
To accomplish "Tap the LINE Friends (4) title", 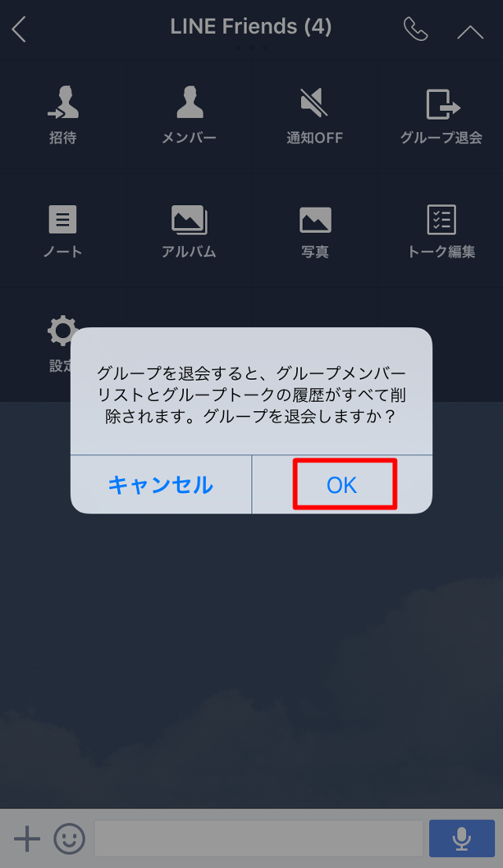I will pyautogui.click(x=251, y=27).
